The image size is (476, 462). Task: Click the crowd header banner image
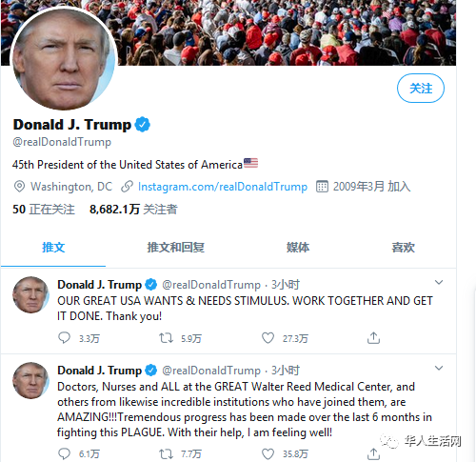coord(286,31)
